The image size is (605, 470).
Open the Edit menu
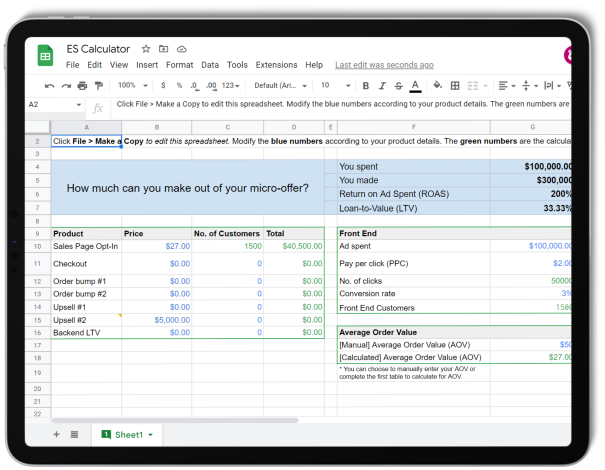coord(95,65)
